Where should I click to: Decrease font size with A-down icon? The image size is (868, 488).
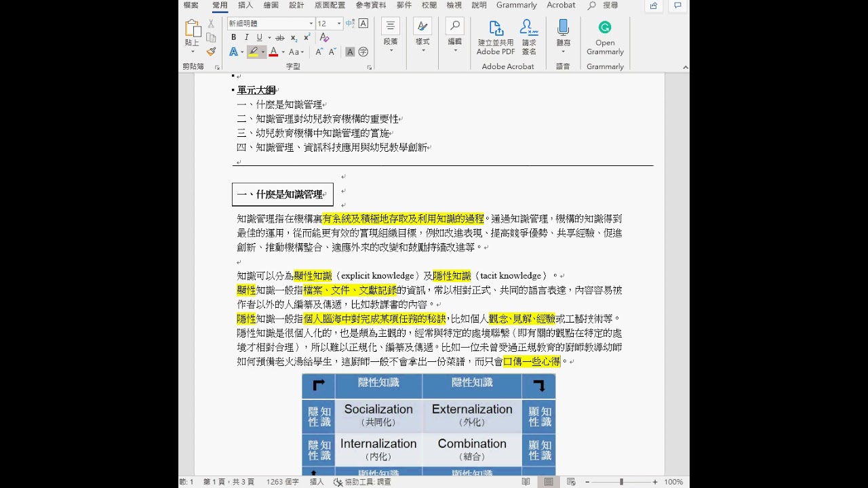click(x=332, y=52)
